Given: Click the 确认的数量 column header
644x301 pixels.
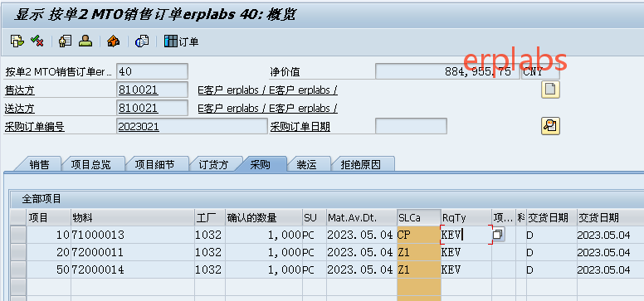Looking at the screenshot, I should 263,217.
